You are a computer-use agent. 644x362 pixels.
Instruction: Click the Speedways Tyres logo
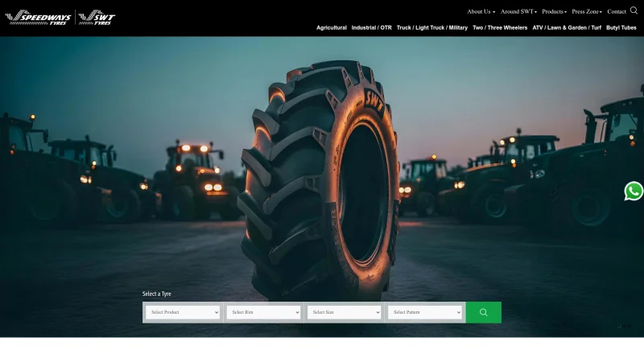(x=38, y=18)
